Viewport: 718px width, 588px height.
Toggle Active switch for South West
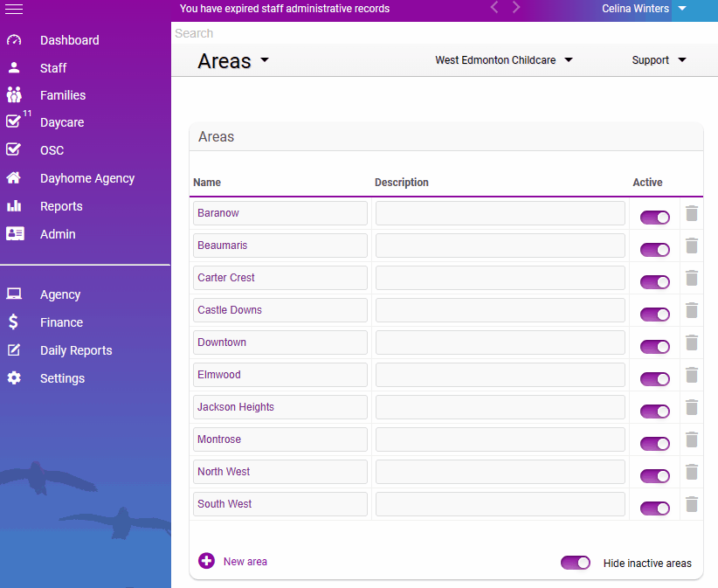pyautogui.click(x=655, y=508)
